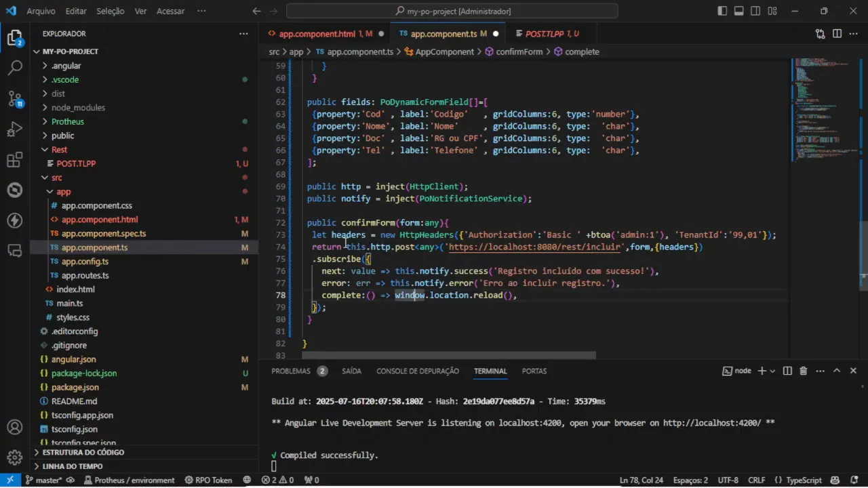Open the Source Control view
The width and height of the screenshot is (868, 488).
[15, 98]
